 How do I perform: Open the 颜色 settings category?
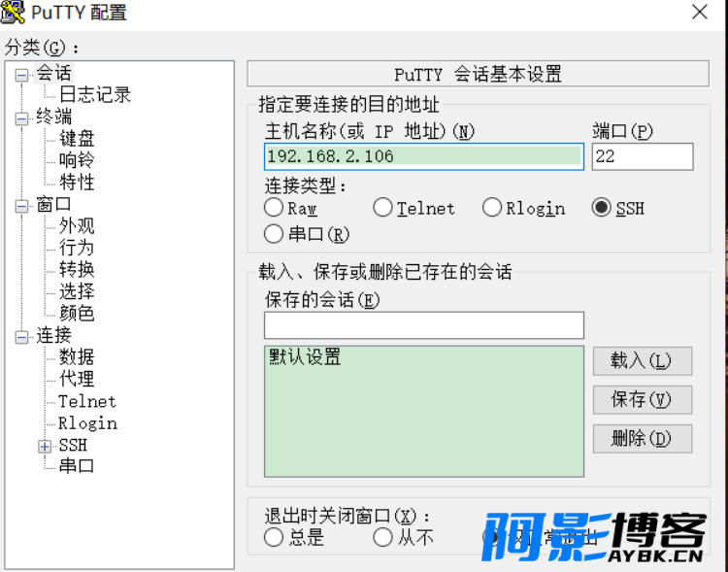point(77,313)
